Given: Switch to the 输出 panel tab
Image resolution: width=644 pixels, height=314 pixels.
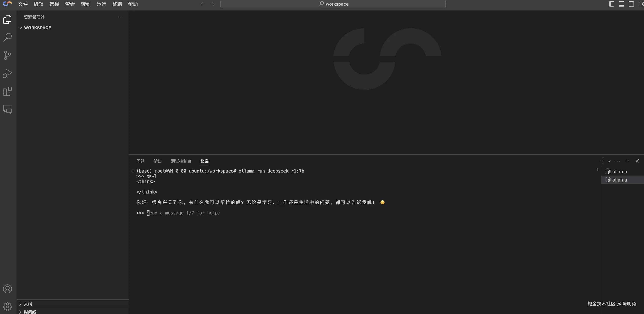Looking at the screenshot, I should (158, 161).
